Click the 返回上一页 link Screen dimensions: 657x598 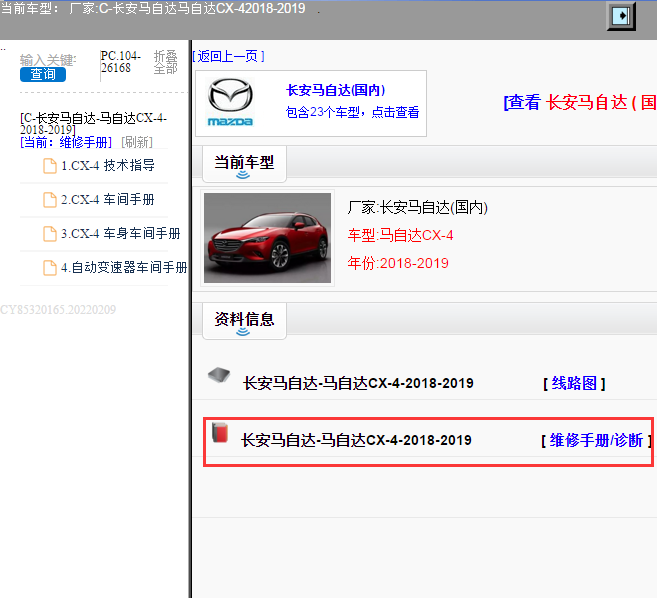[x=228, y=56]
